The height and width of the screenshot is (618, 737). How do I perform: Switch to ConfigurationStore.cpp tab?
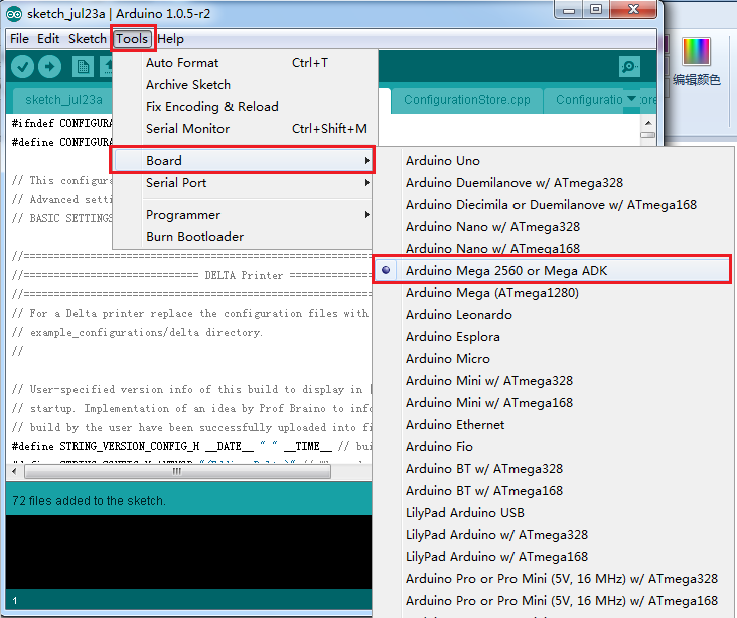tap(467, 100)
